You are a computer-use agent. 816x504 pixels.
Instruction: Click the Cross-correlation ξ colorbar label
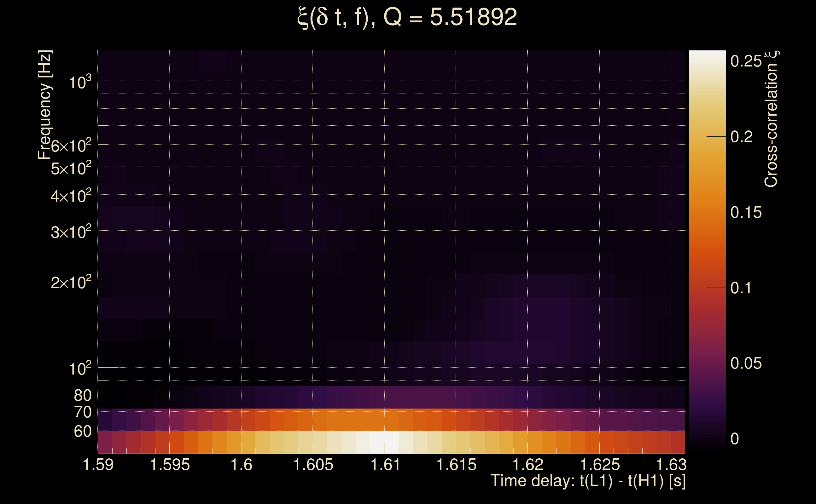coord(771,119)
